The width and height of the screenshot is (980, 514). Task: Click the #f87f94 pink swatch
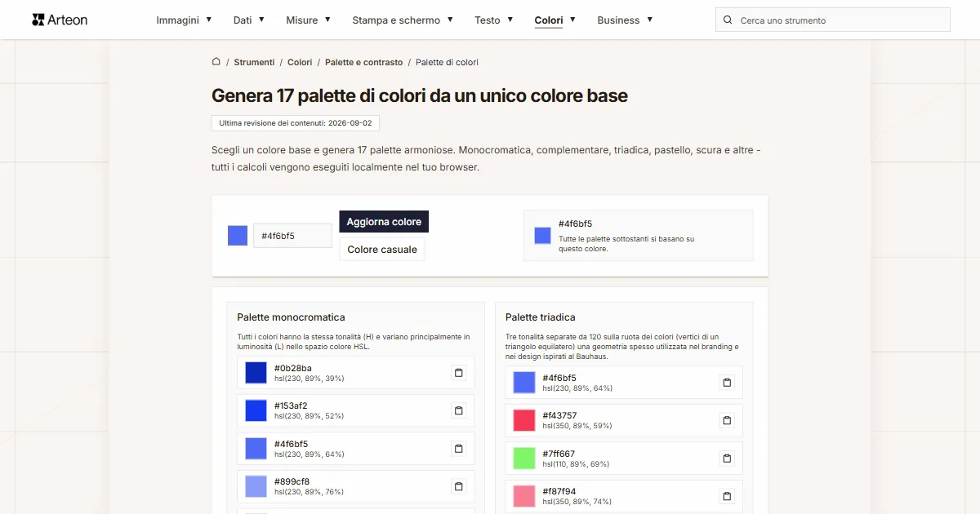[x=524, y=496]
